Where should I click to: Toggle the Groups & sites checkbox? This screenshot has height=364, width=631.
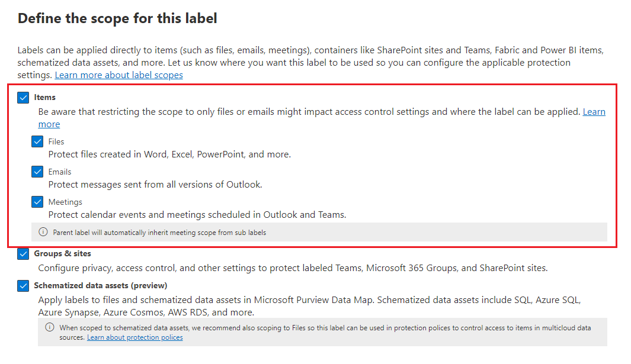click(23, 253)
